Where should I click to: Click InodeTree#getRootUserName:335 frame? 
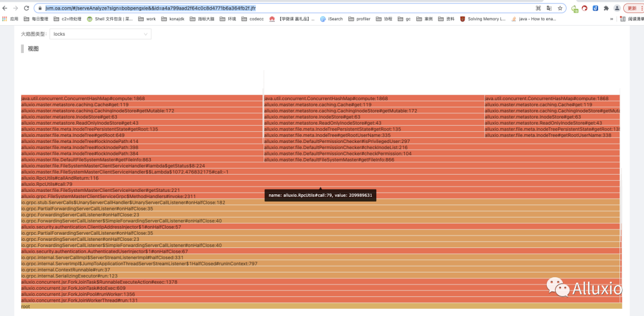(x=374, y=135)
